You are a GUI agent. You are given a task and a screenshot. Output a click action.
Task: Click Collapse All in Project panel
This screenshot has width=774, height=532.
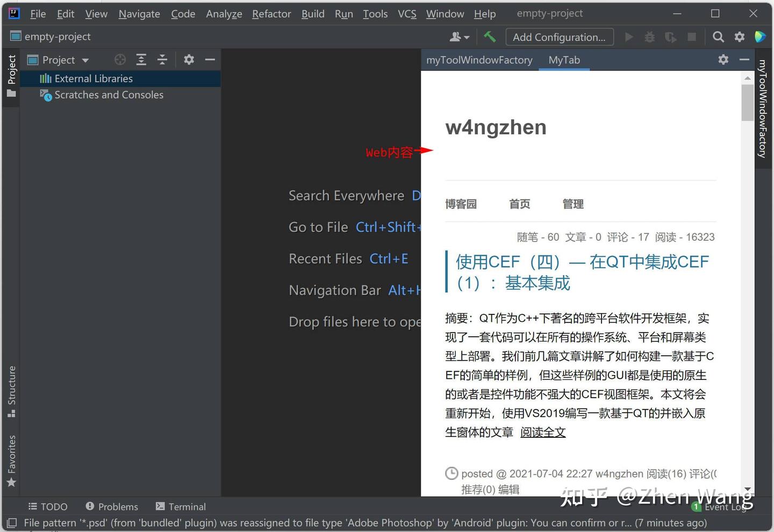click(162, 60)
